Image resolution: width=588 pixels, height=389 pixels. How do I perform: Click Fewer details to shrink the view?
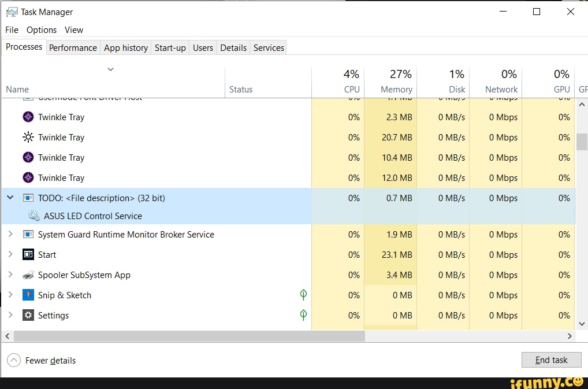[x=41, y=360]
